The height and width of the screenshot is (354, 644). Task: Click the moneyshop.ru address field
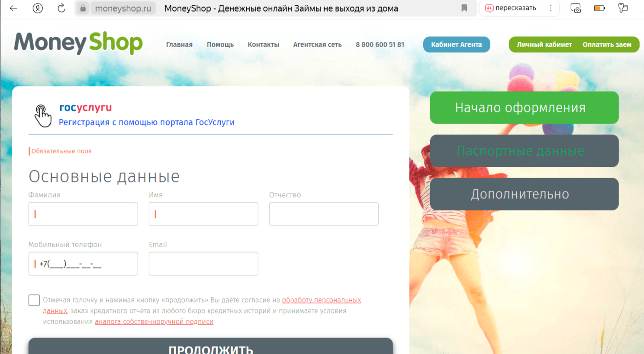[123, 8]
